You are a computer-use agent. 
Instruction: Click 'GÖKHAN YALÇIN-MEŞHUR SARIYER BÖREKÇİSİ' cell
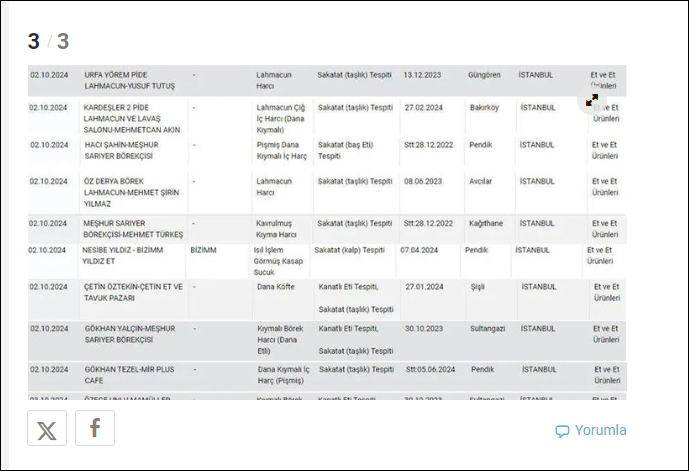pyautogui.click(x=130, y=334)
